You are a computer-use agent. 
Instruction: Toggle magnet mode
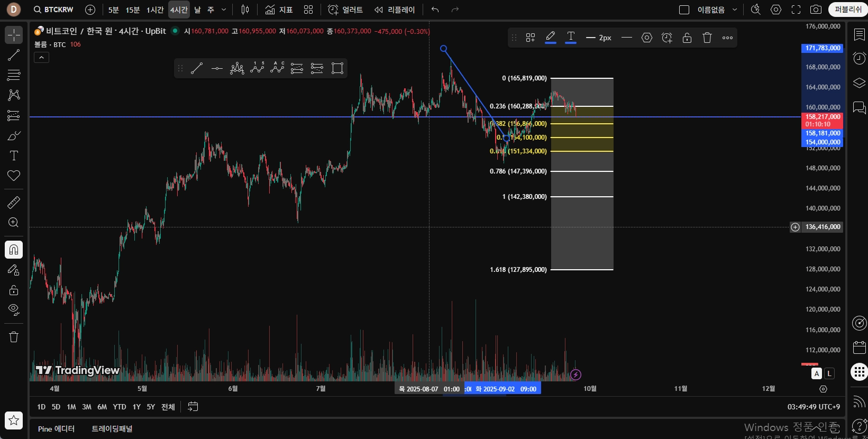coord(14,250)
